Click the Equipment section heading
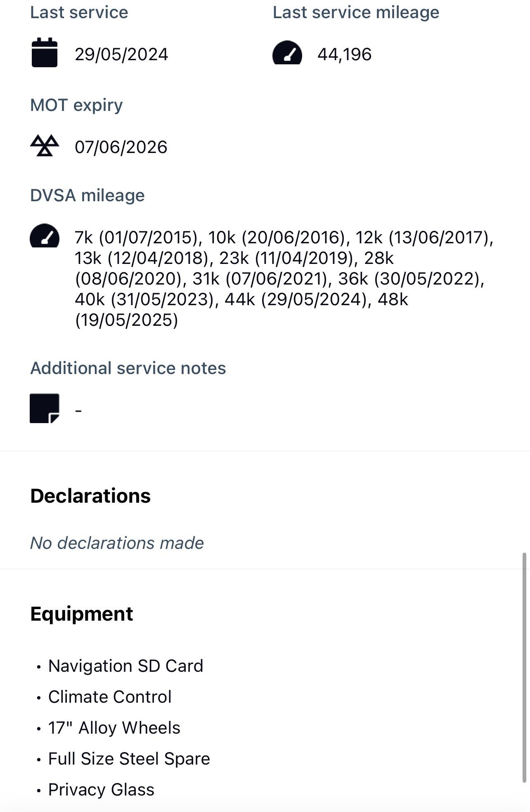530x812 pixels. tap(82, 614)
